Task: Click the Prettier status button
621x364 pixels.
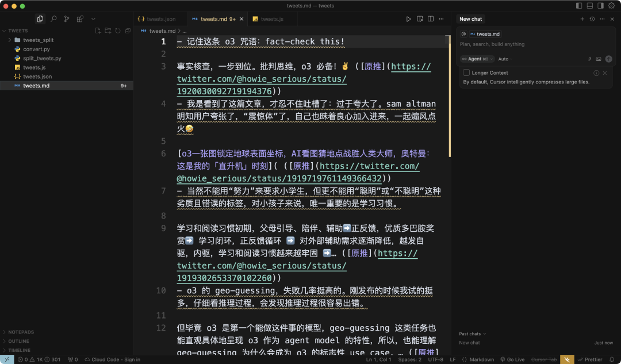Action: 590,359
